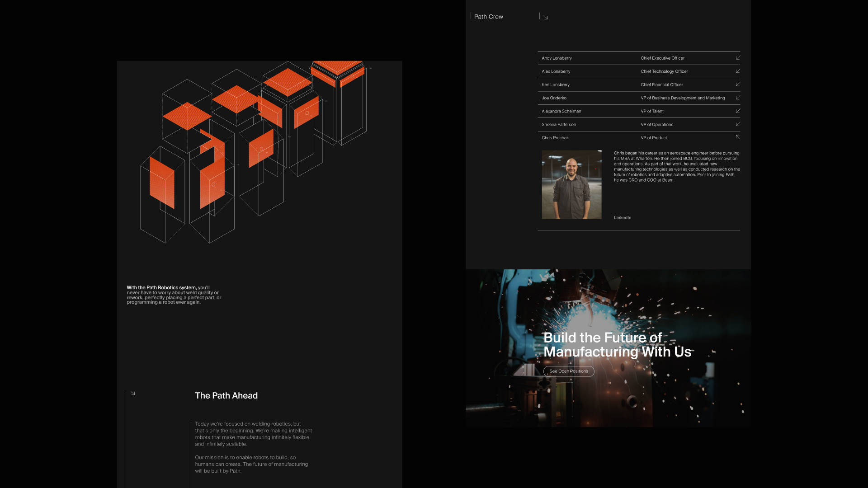
Task: Click Chris Prochak's portrait photo
Action: pos(571,185)
